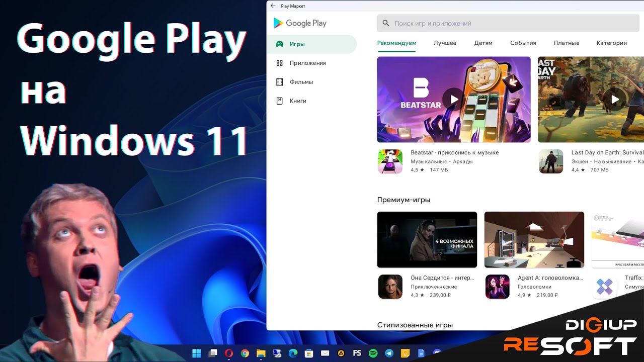Click the Traffix app icon
Image resolution: width=644 pixels, height=362 pixels.
[x=604, y=287]
